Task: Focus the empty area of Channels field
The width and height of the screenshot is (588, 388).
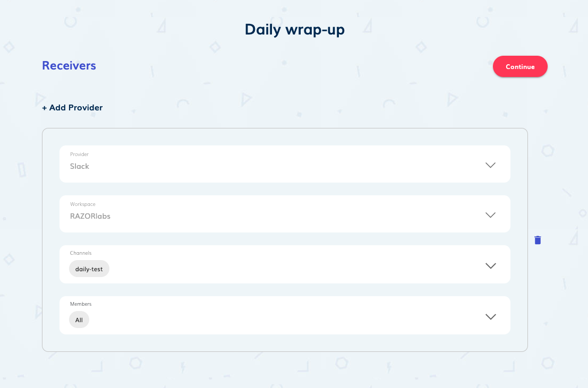Action: point(292,268)
